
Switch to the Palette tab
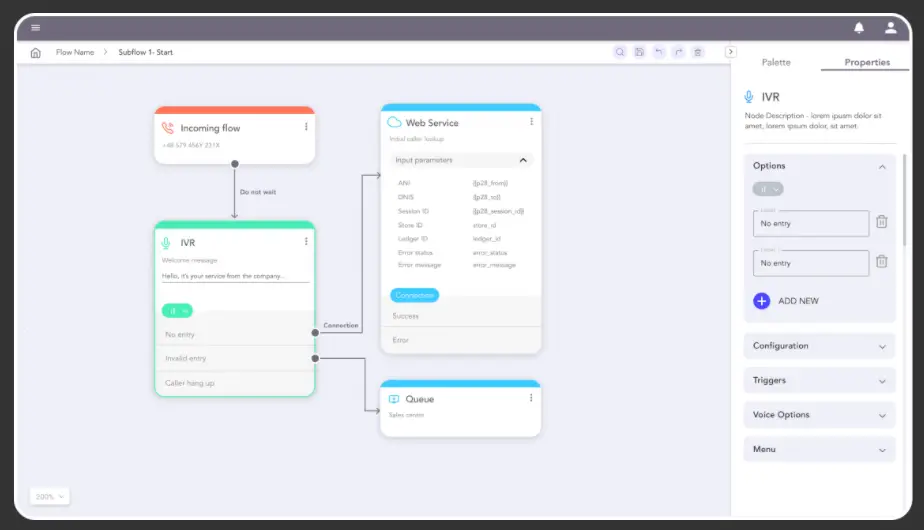[x=776, y=62]
